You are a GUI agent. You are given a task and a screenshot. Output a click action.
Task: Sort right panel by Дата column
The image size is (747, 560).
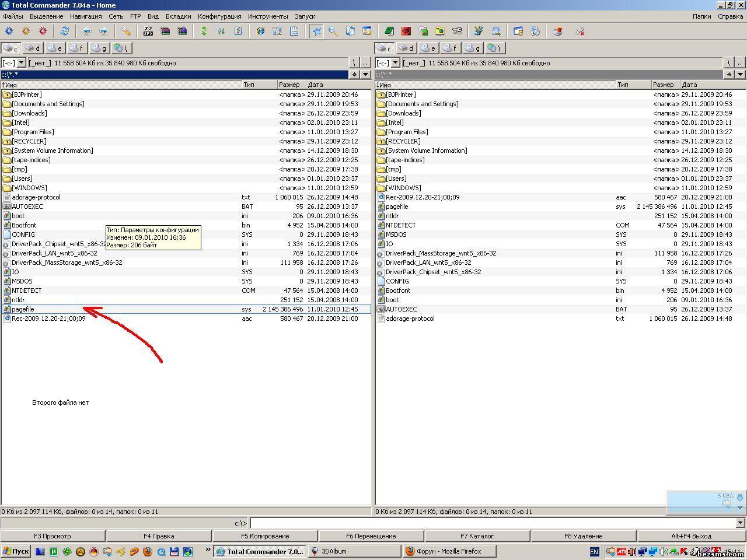[x=712, y=85]
